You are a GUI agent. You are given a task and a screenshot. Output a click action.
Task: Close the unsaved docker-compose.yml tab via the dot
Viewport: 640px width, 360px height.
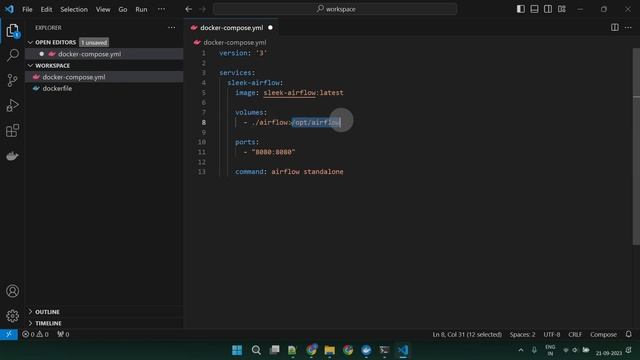pos(270,28)
